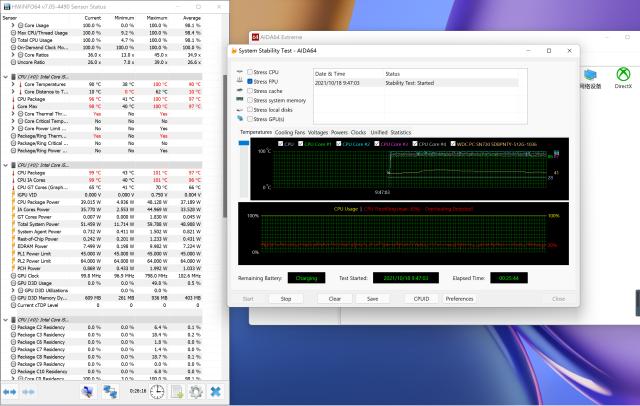Enable the Stress GPU(s) checkbox

pyautogui.click(x=250, y=119)
